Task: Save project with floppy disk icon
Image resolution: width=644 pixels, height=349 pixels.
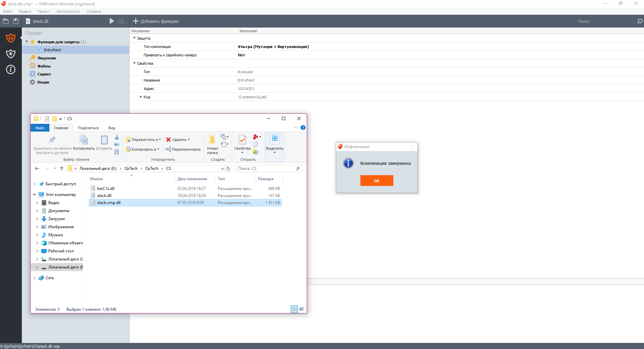Action: coord(16,21)
